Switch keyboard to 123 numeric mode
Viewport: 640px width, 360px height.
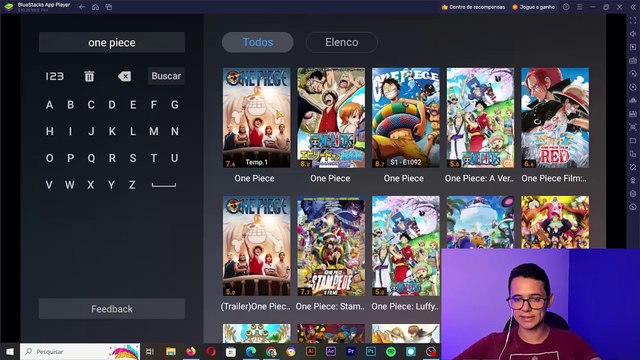pos(54,76)
